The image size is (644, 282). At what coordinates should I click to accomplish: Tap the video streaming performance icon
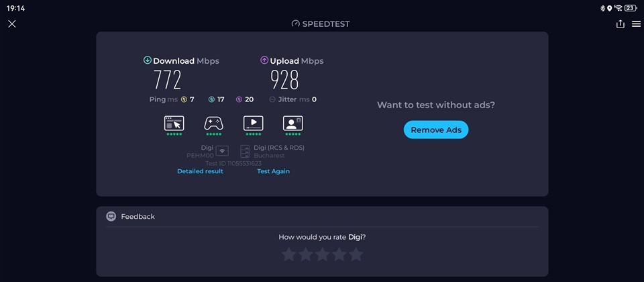[253, 124]
